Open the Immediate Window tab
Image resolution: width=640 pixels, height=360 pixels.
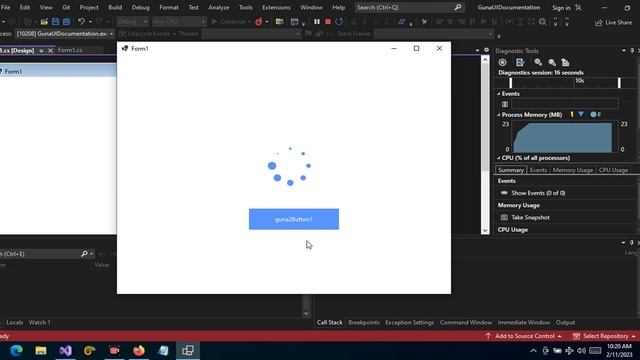tap(524, 322)
